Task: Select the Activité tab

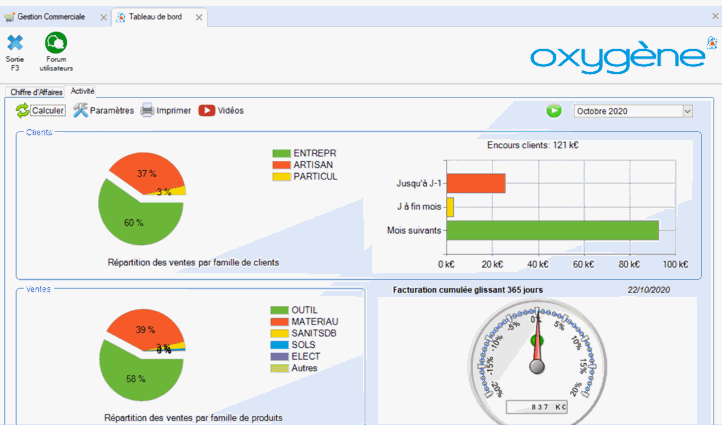Action: (82, 91)
